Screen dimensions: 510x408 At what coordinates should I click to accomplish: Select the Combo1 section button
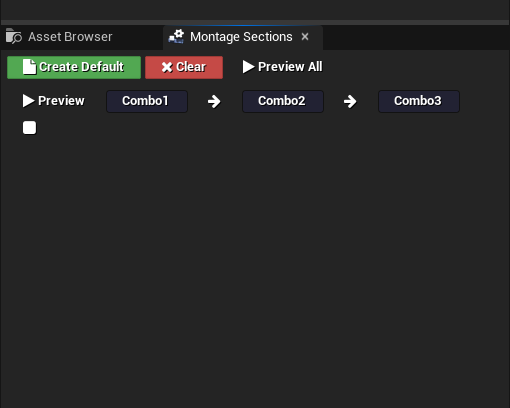tap(147, 101)
